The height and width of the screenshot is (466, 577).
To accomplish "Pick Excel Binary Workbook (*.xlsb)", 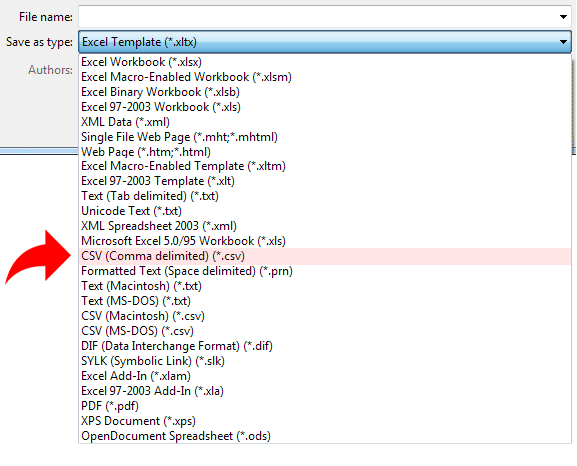I will pyautogui.click(x=325, y=92).
